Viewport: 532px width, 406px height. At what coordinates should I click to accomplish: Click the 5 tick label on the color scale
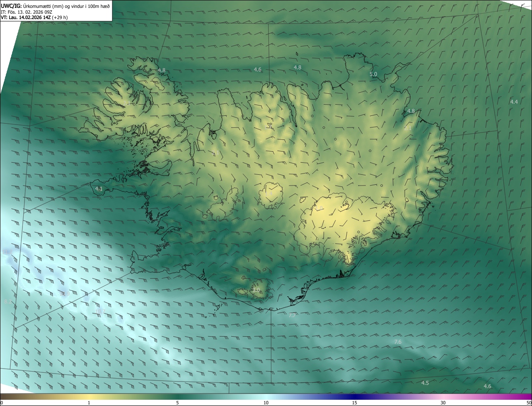tap(177, 403)
